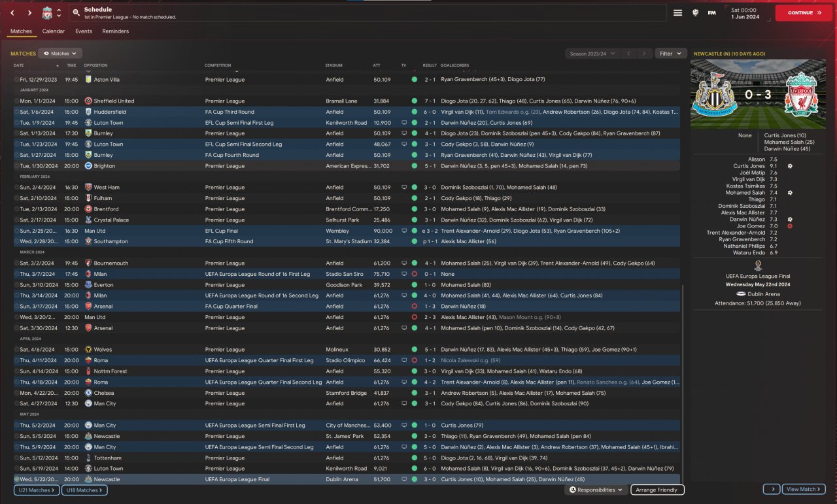This screenshot has width=837, height=504.
Task: Click TV icon on Luton Town 1/9 row
Action: [404, 123]
